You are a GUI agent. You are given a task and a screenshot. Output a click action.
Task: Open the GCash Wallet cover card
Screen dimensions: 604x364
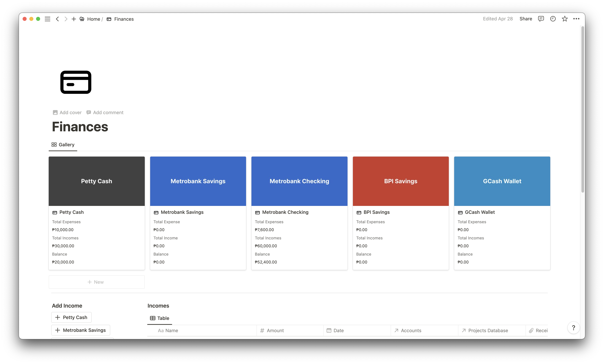tap(502, 181)
